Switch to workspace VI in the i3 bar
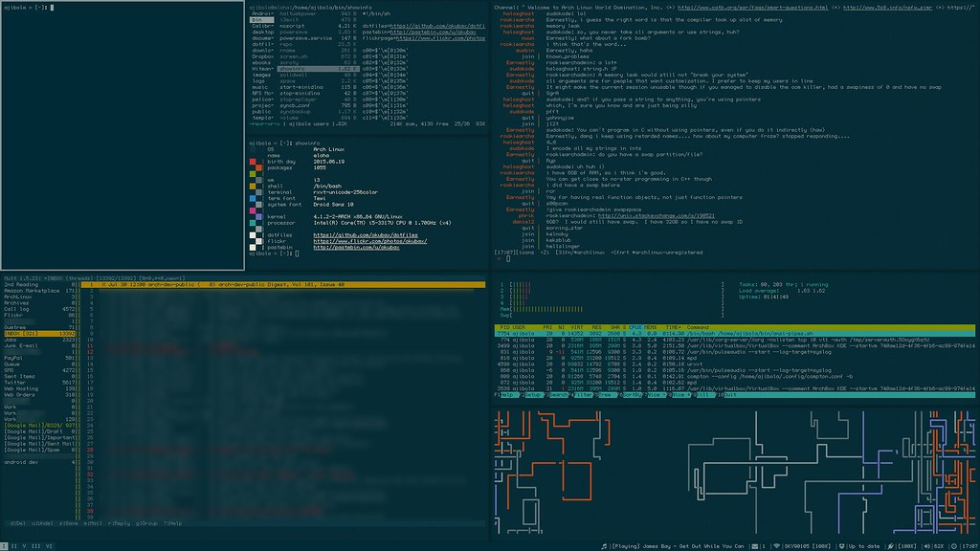Screen dimensions: 980x551 (x=49, y=546)
